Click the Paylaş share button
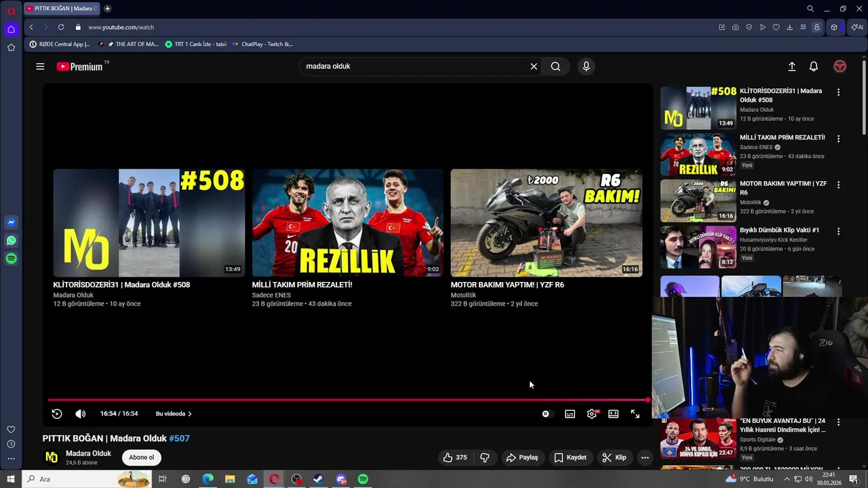Viewport: 868px width, 488px height. click(x=522, y=457)
